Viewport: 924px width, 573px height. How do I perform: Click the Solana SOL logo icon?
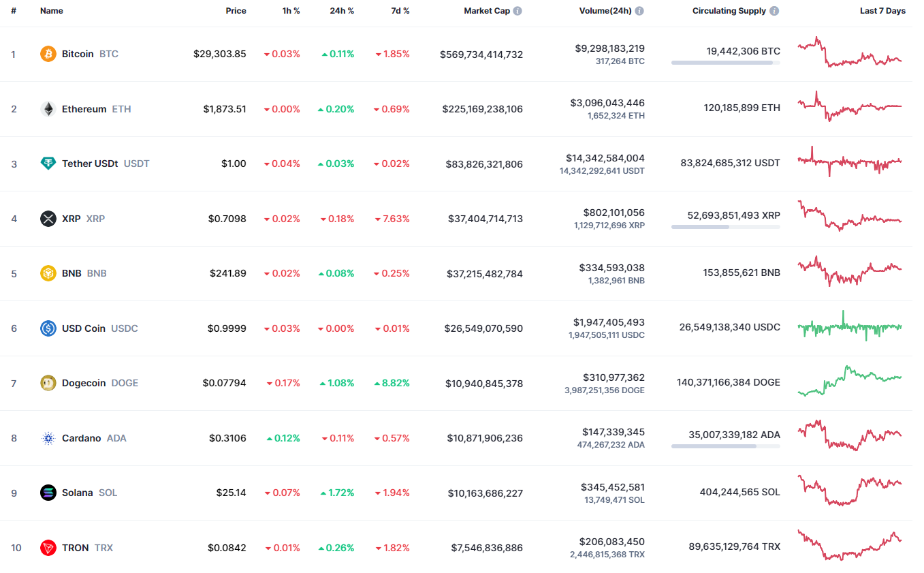pyautogui.click(x=48, y=492)
